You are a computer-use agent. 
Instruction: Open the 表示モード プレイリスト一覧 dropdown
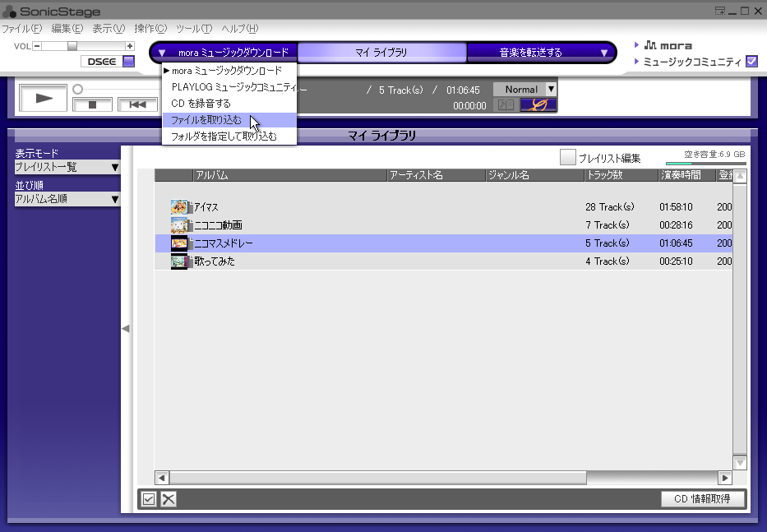67,167
